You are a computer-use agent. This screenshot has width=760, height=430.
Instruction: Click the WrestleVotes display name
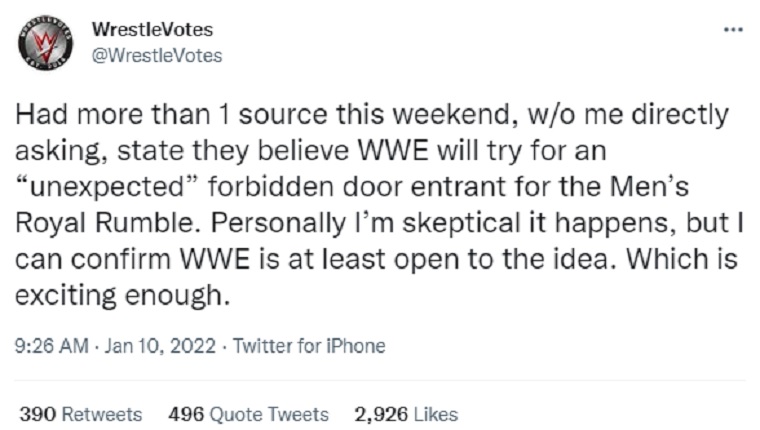(x=151, y=31)
